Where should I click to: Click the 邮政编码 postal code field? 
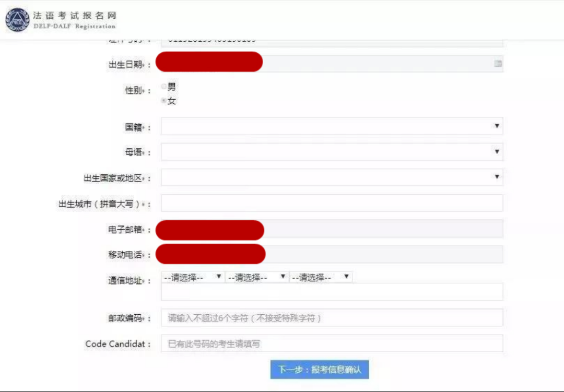click(x=332, y=318)
